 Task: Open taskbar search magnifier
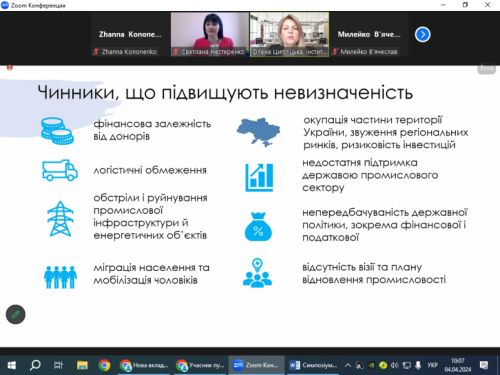point(35,366)
